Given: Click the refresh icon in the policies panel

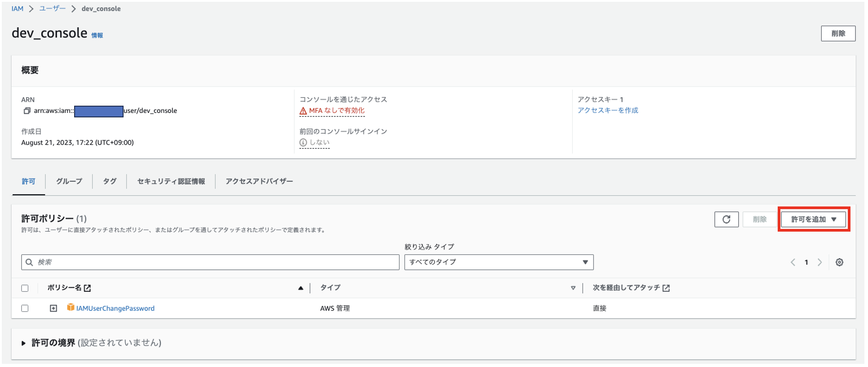Looking at the screenshot, I should point(726,219).
